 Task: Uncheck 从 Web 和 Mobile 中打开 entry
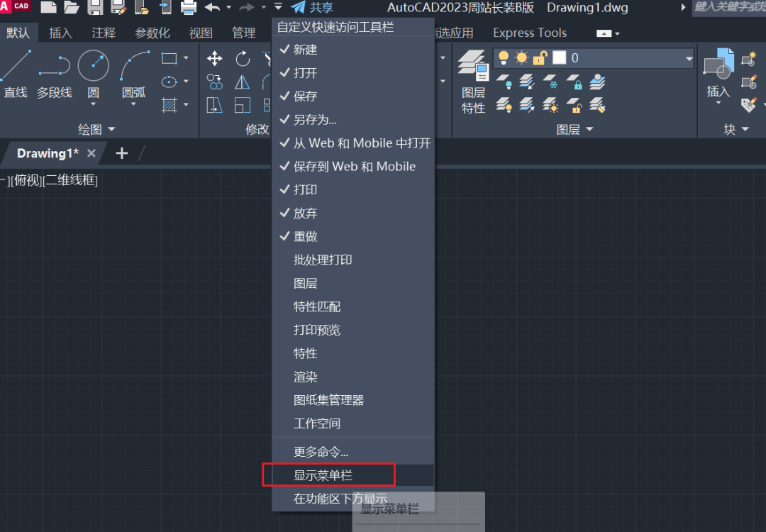[353, 143]
